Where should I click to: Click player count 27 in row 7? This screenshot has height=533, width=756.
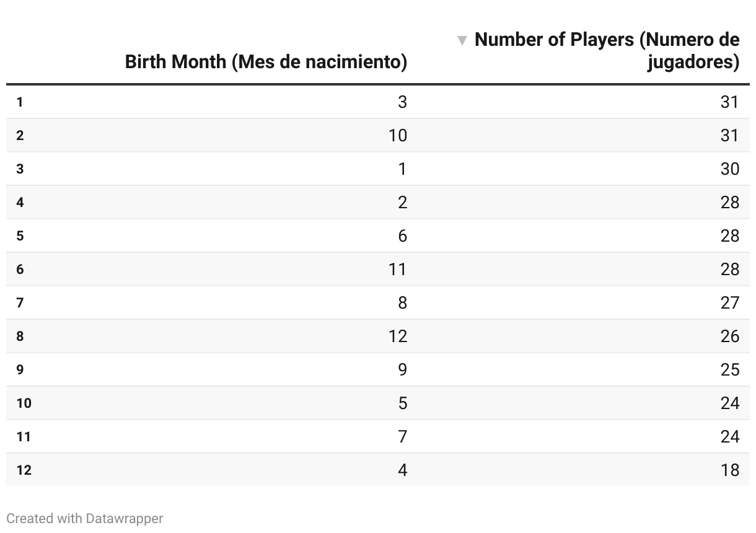(x=730, y=302)
